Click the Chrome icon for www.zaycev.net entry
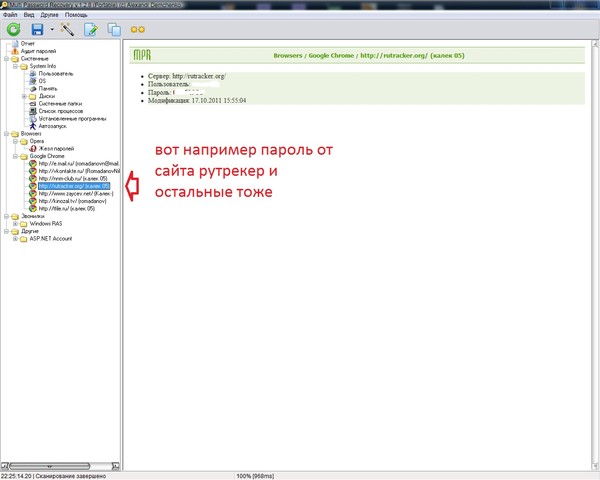Screen dimensions: 600x480 (x=33, y=194)
